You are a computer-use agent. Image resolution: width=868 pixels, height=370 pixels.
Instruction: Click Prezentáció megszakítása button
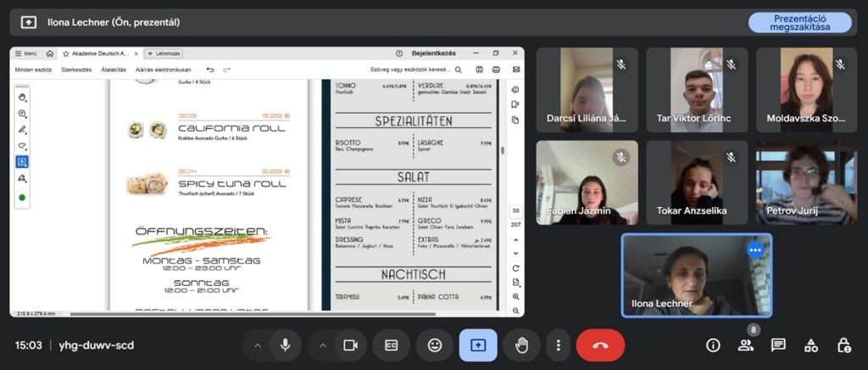pyautogui.click(x=799, y=23)
